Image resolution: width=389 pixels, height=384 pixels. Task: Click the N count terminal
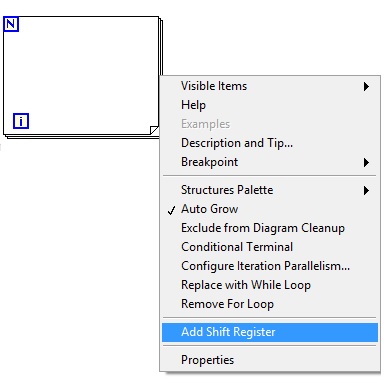pyautogui.click(x=11, y=24)
